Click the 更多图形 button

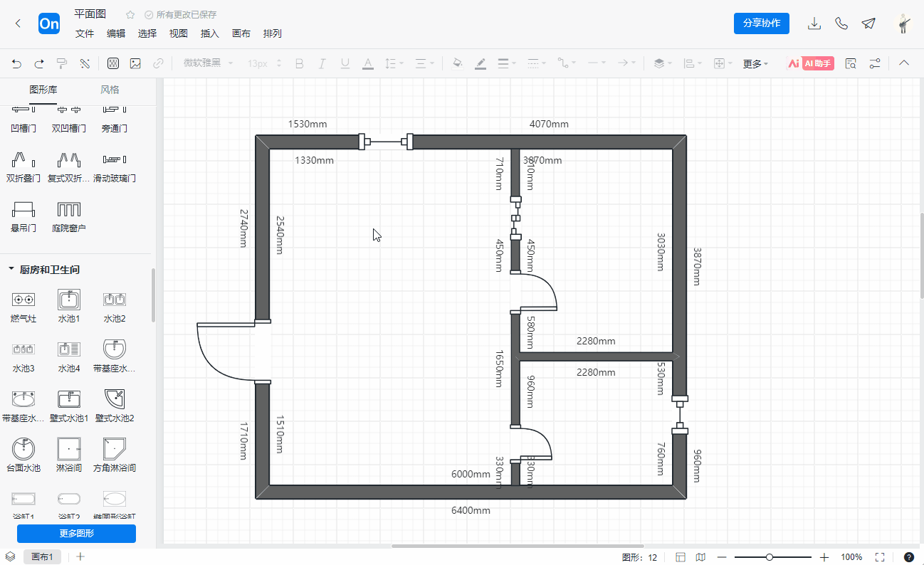76,534
